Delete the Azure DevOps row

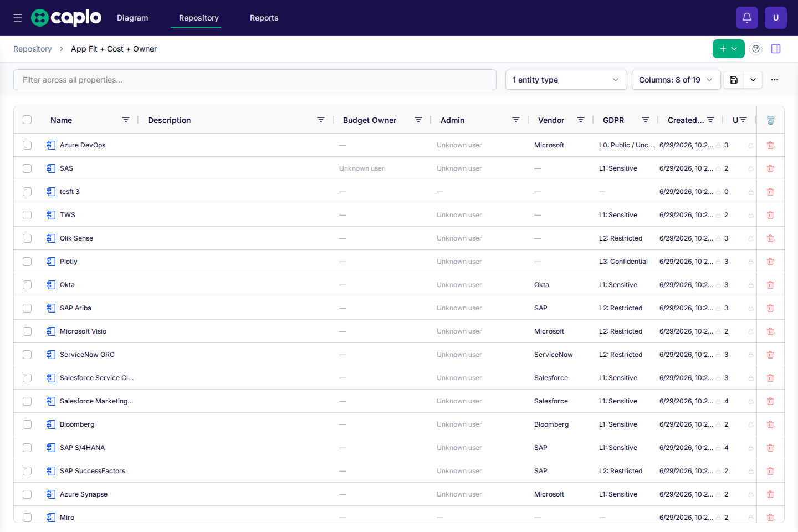(770, 145)
